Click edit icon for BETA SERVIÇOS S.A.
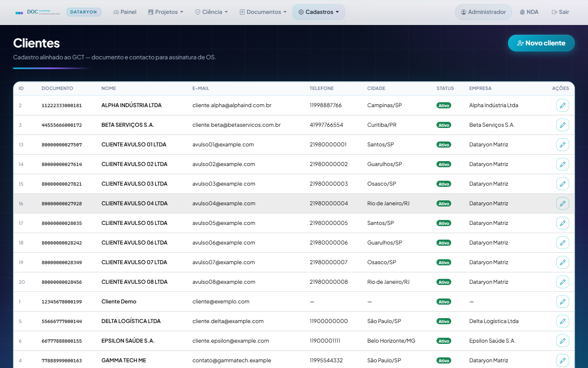Screen dimensions: 588x368 point(562,125)
